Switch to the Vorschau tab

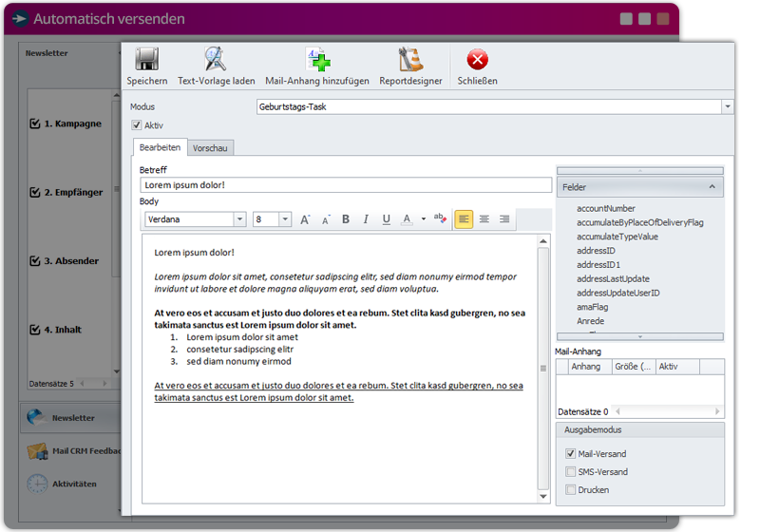pyautogui.click(x=210, y=148)
